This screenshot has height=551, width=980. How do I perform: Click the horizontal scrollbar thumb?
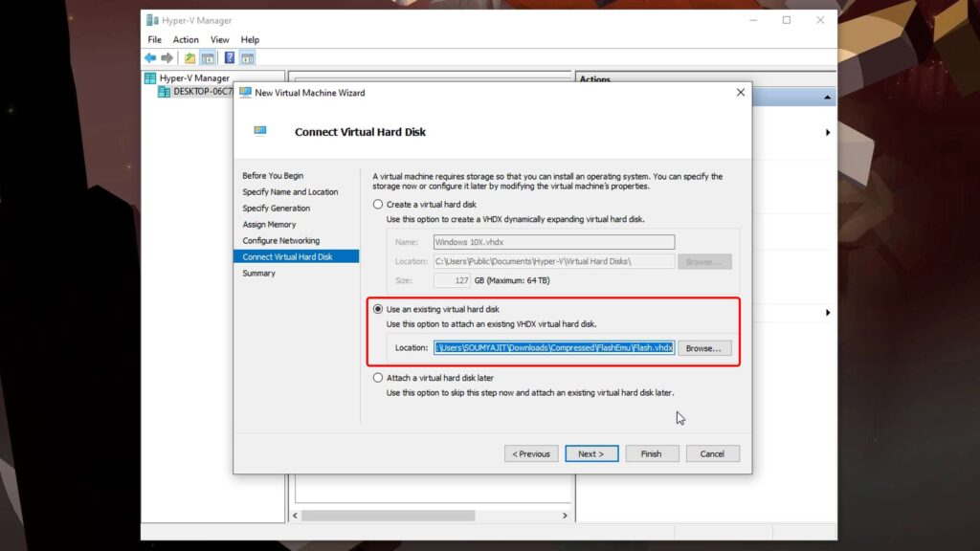click(389, 516)
